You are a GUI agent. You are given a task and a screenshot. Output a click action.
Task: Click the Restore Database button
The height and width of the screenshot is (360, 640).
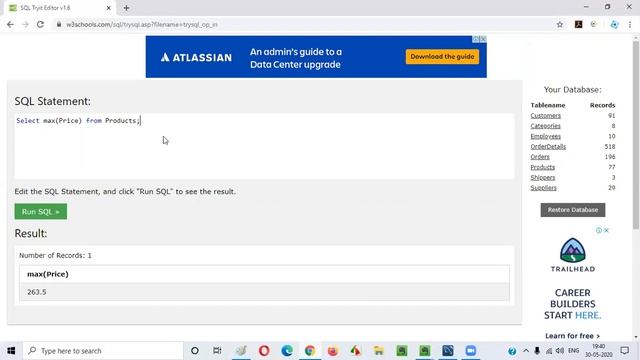(573, 210)
